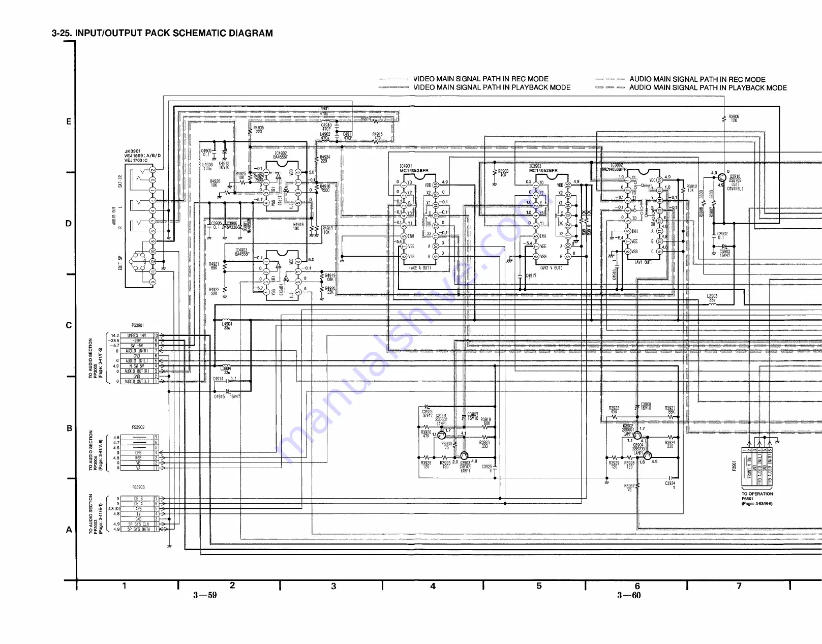Click the 'TO OPERATION P6501' reference note
This screenshot has height=644, width=822.
coord(757,499)
